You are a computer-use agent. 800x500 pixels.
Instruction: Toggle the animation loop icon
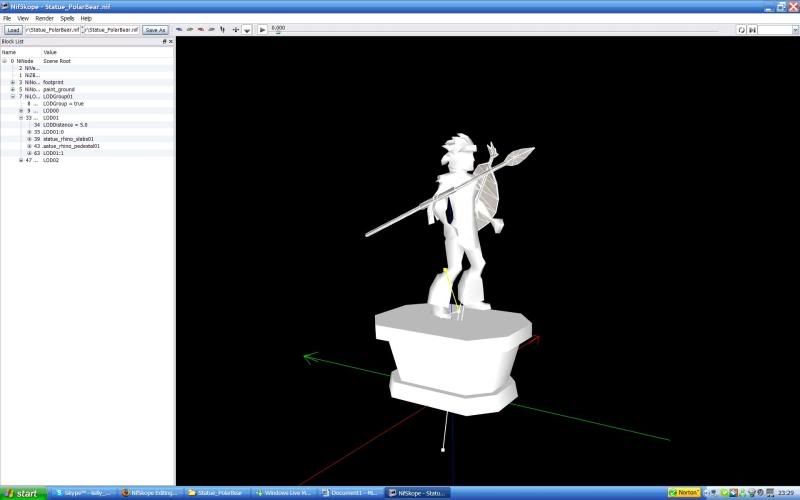tap(741, 30)
